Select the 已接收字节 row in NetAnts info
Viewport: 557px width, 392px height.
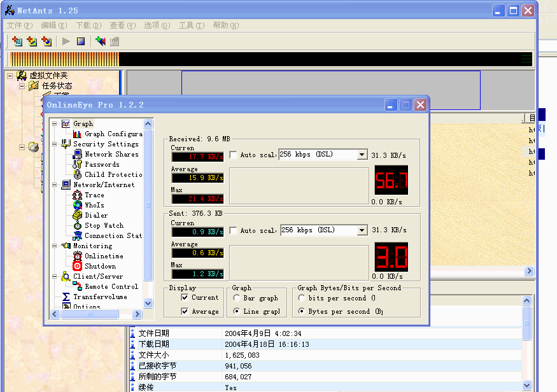point(326,366)
